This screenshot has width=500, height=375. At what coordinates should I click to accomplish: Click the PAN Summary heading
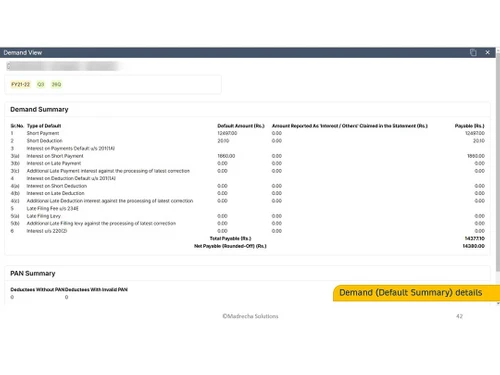coord(33,273)
